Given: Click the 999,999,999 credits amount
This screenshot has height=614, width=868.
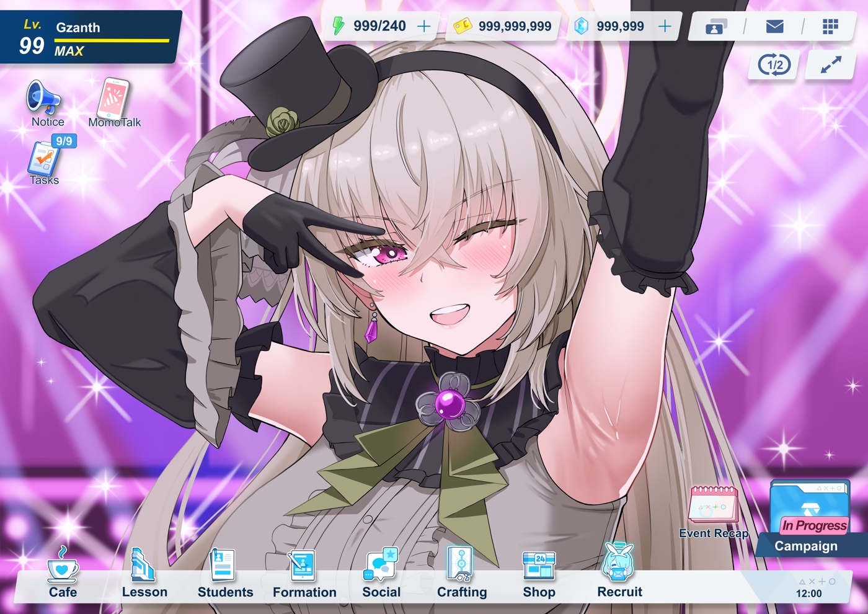Looking at the screenshot, I should click(515, 26).
